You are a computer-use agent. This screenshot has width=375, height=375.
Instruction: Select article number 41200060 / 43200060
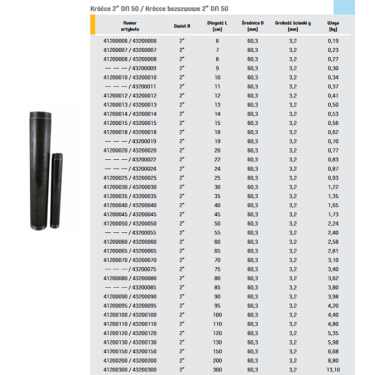click(130, 242)
